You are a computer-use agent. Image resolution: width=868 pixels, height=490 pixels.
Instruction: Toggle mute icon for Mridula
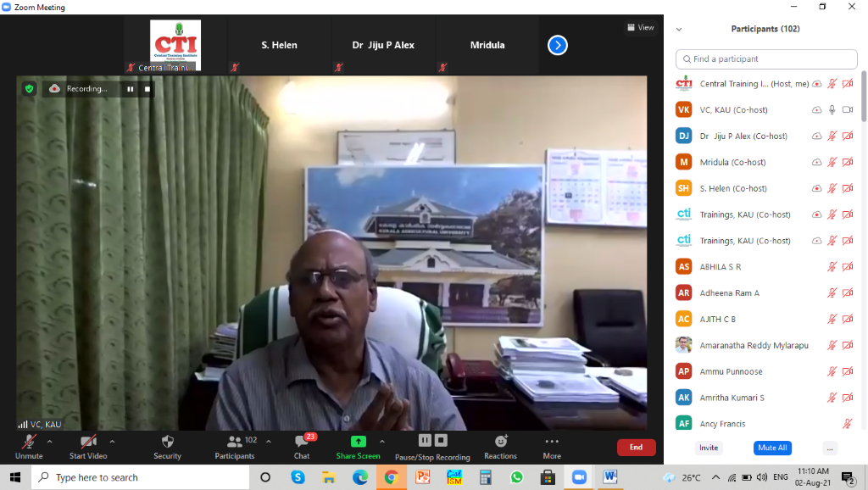(x=832, y=162)
